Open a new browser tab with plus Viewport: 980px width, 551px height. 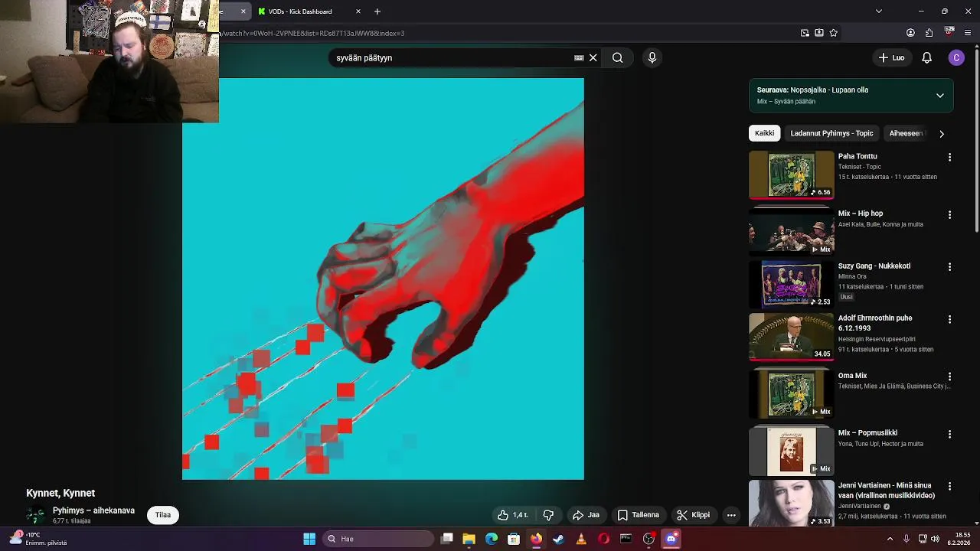pyautogui.click(x=377, y=11)
